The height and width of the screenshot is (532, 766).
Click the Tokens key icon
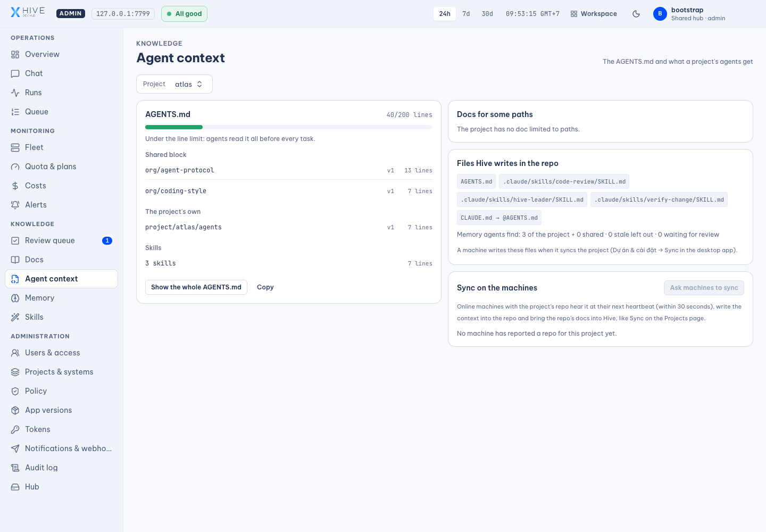(15, 429)
